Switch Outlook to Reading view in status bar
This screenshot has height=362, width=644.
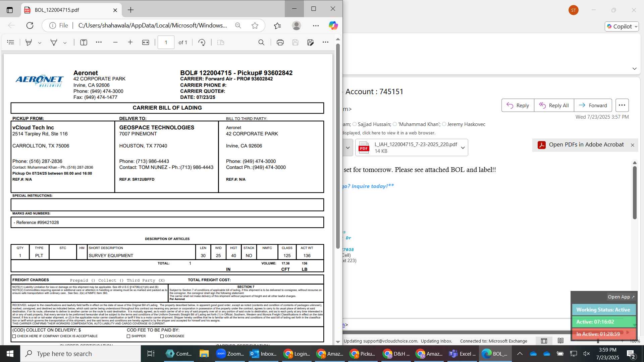pyautogui.click(x=560, y=341)
